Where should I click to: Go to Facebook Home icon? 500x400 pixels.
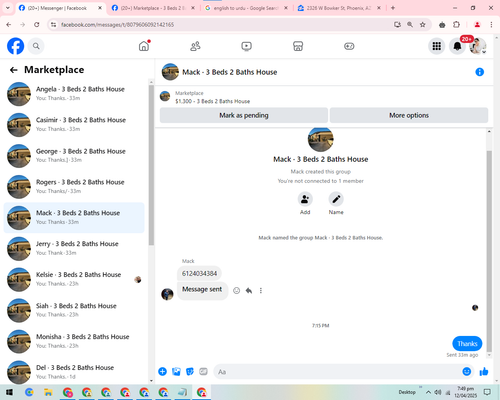click(144, 46)
